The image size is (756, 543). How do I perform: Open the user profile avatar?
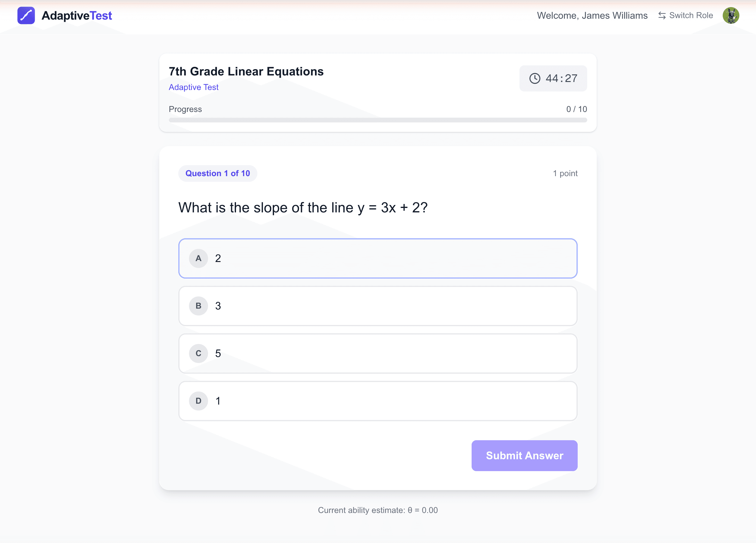(x=731, y=16)
